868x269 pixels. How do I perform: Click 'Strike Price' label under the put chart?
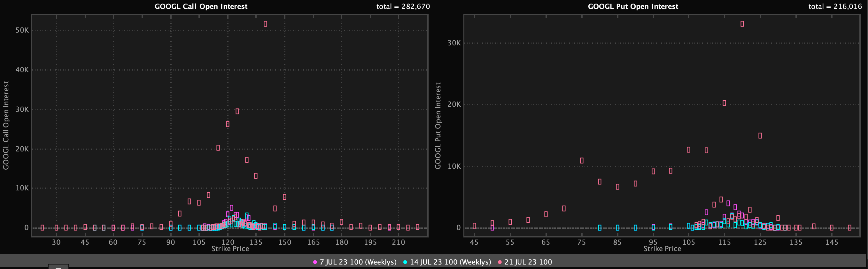(662, 249)
